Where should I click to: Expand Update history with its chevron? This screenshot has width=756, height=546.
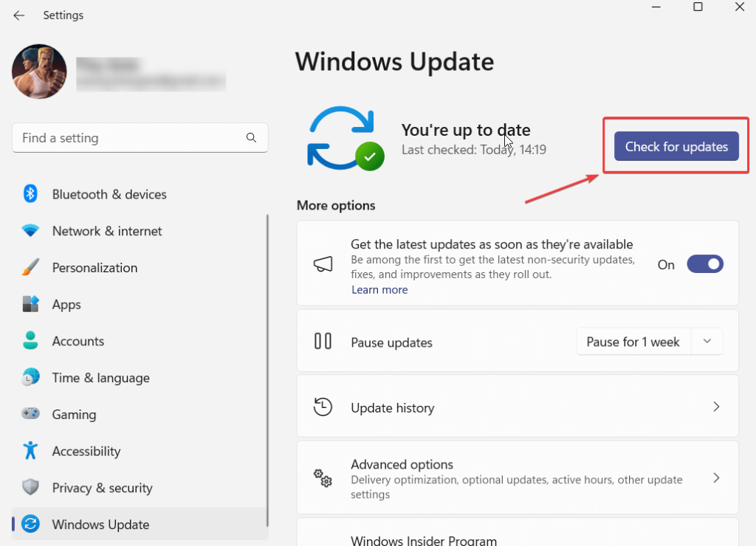click(715, 407)
